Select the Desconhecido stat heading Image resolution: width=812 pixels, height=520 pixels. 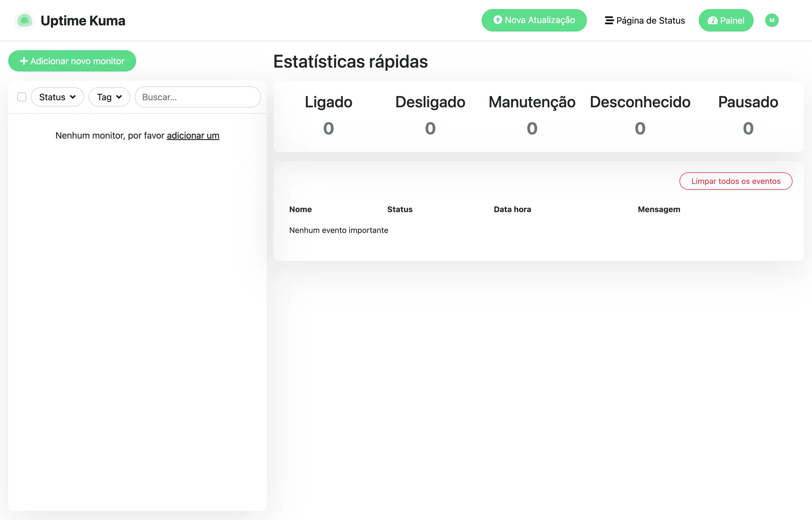(640, 102)
